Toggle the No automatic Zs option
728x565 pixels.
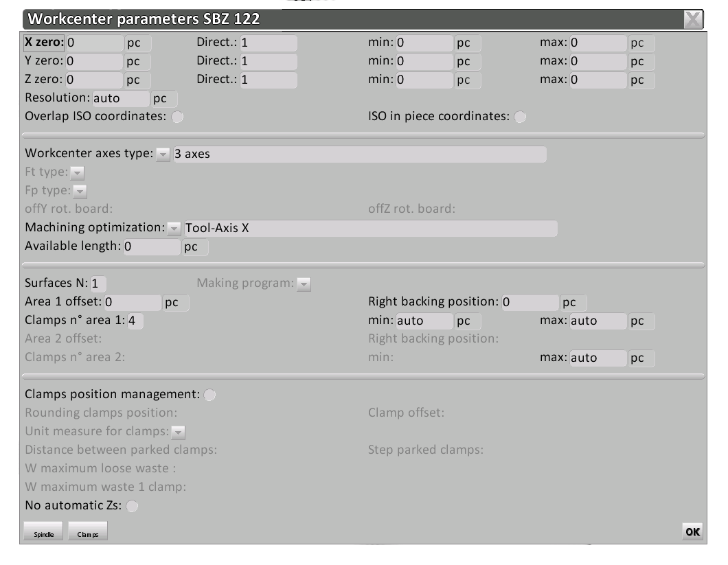point(132,507)
